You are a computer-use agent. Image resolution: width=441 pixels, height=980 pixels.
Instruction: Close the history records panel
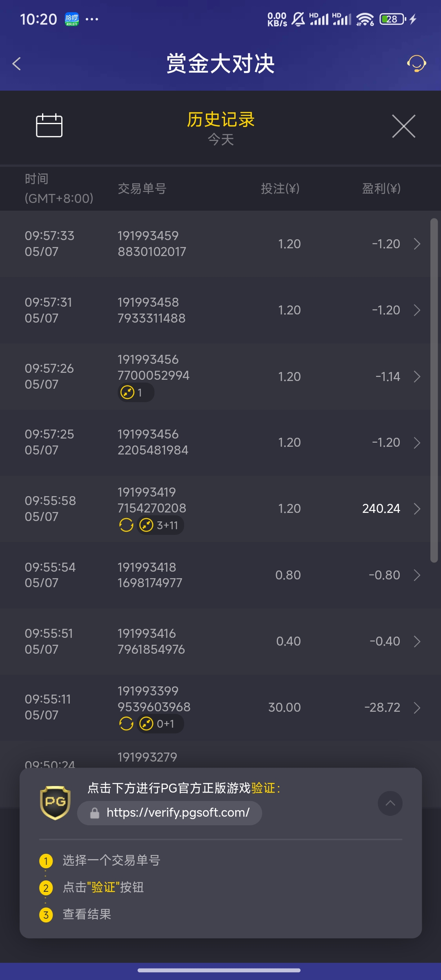coord(403,126)
